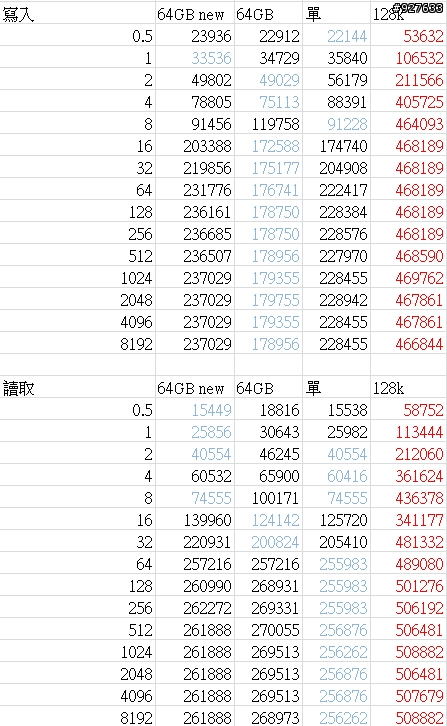The image size is (447, 726).
Task: Select the red cell 211566
Action: coord(408,80)
